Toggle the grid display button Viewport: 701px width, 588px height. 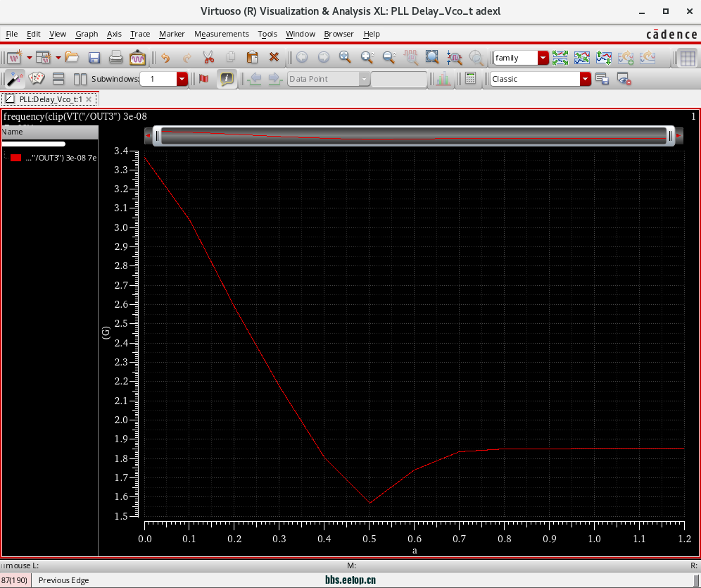tap(688, 58)
